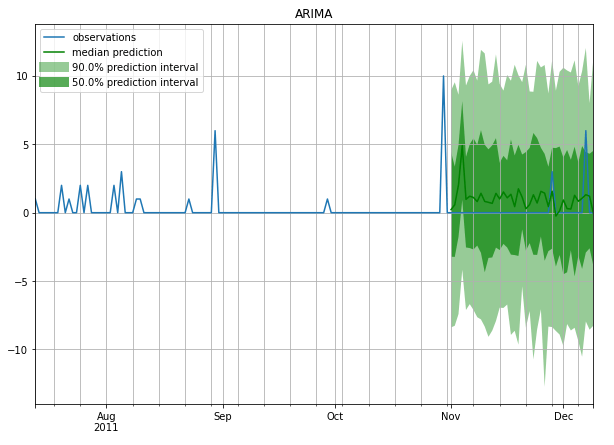The image size is (614, 445).
Task: Click the "median prediction" legend label
Action: 117,53
